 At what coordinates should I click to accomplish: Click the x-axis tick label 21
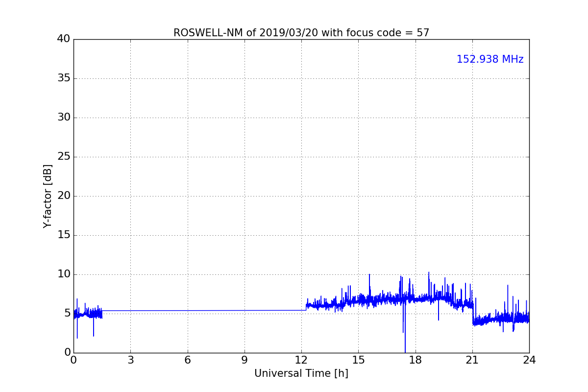472,360
